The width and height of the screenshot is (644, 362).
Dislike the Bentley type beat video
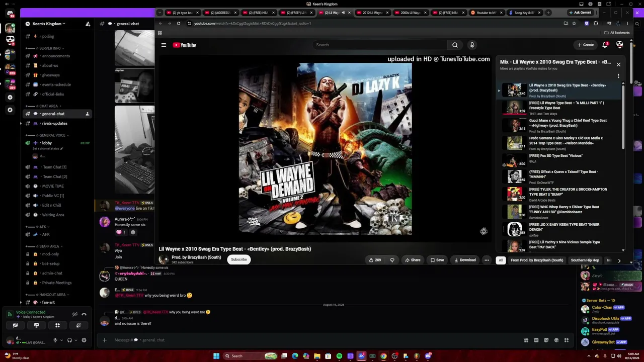coord(392,260)
